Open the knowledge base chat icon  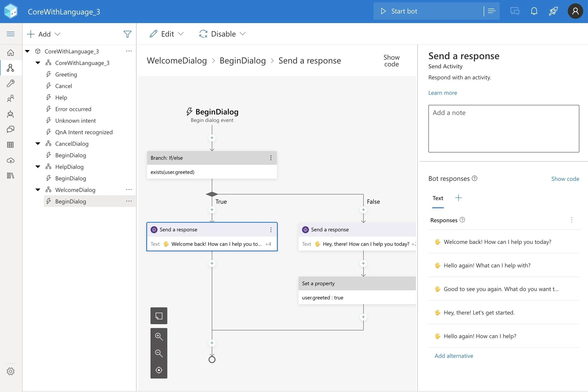click(11, 129)
